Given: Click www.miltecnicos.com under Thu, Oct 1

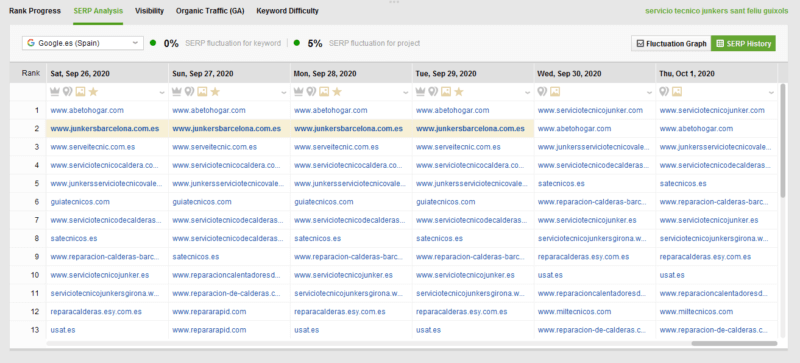Looking at the screenshot, I should pos(696,311).
